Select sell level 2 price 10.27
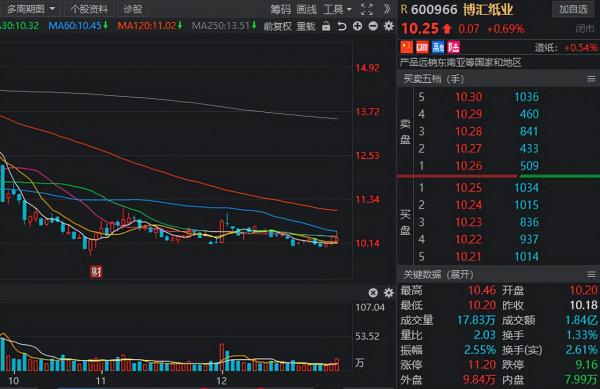Image resolution: width=600 pixels, height=389 pixels. (469, 148)
